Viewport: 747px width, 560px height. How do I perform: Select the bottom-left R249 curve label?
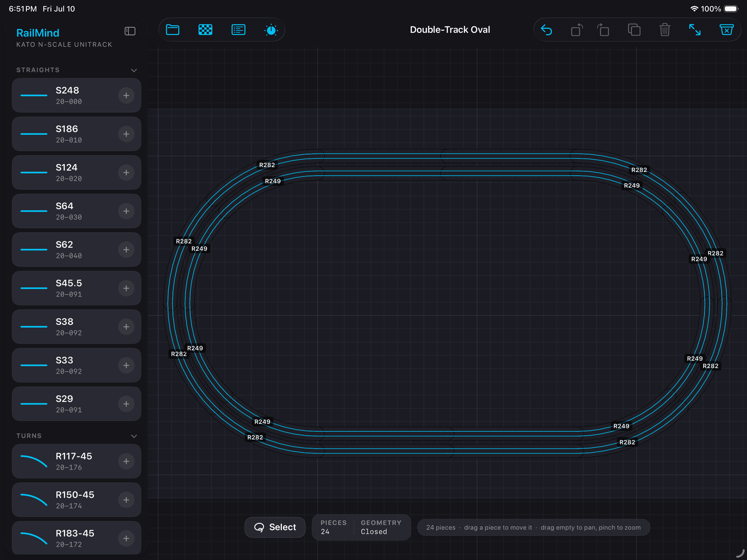point(262,422)
